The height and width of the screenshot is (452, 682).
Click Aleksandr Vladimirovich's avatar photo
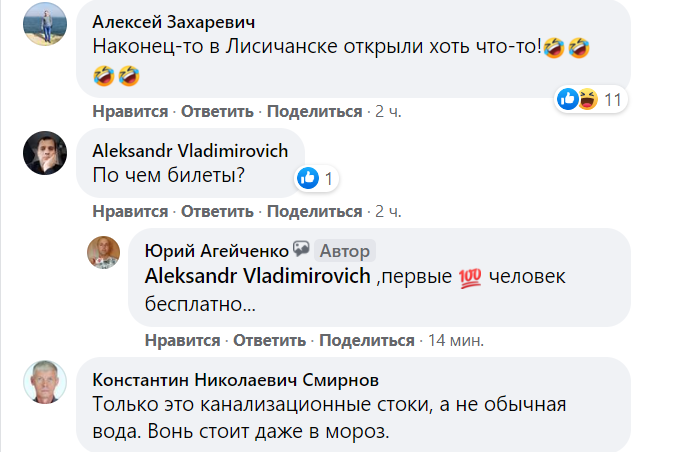[x=45, y=152]
